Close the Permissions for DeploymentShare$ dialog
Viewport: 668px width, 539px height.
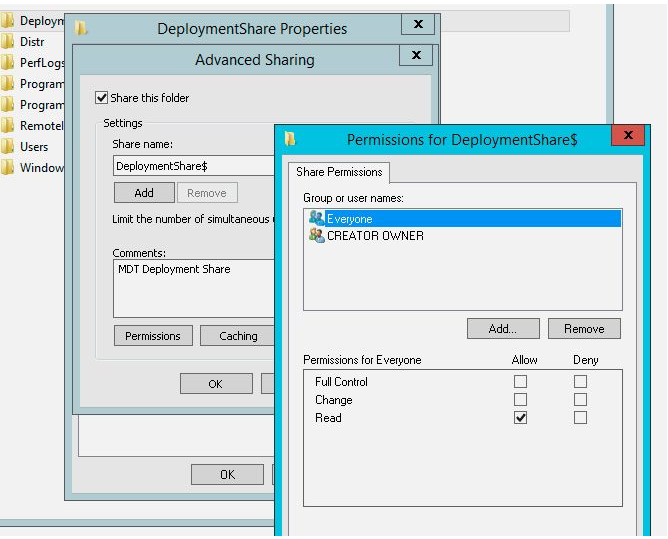pos(628,135)
